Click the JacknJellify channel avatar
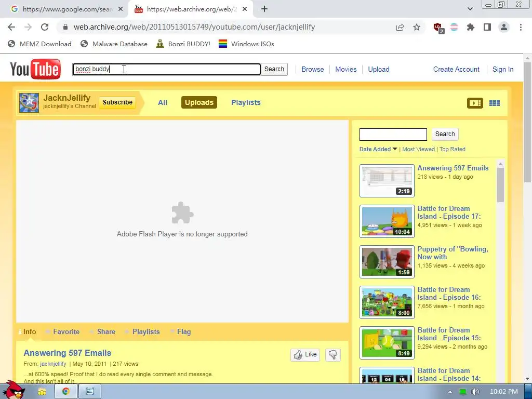This screenshot has width=532, height=399. (29, 103)
